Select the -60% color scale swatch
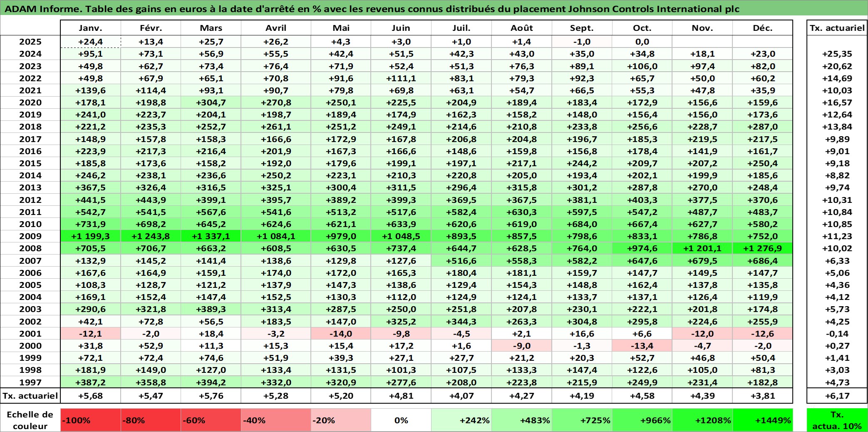868x432 pixels. [211, 420]
